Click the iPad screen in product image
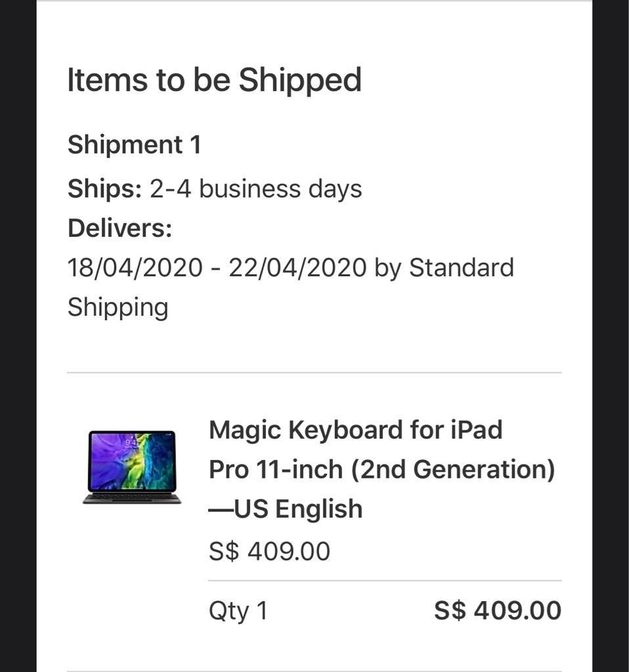Viewport: 629px width, 672px height. (x=132, y=461)
